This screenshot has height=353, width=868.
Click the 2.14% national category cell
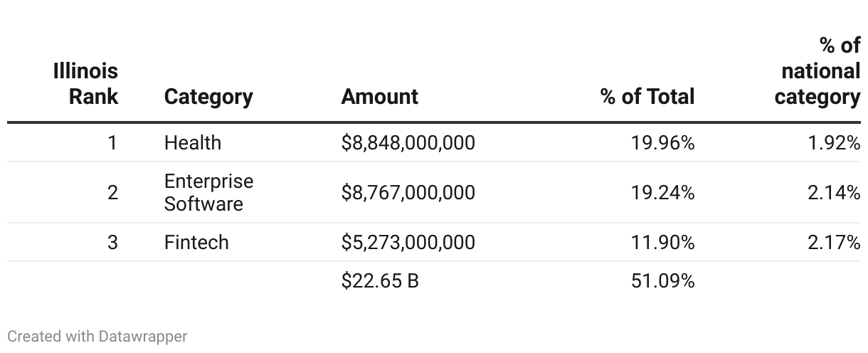coord(834,192)
